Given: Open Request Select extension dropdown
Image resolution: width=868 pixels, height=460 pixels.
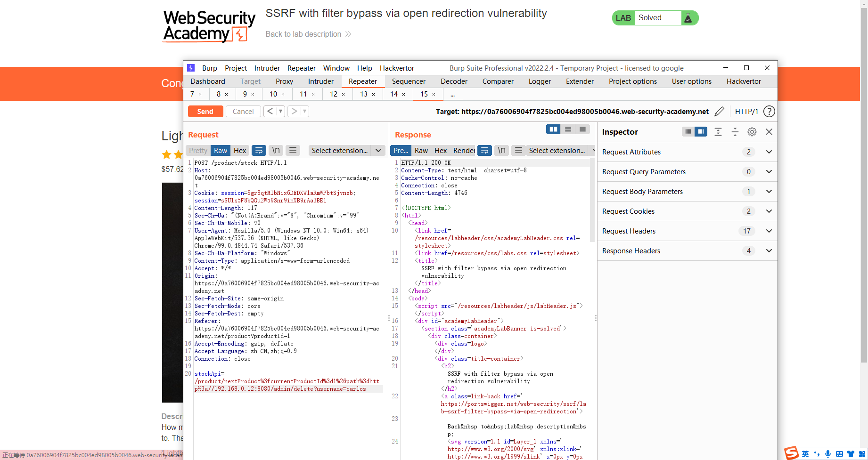Looking at the screenshot, I should 346,151.
